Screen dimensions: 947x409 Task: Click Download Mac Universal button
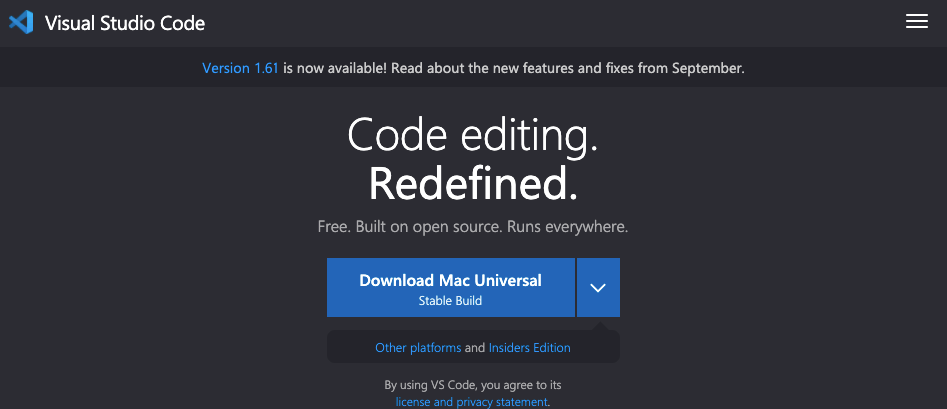[451, 288]
